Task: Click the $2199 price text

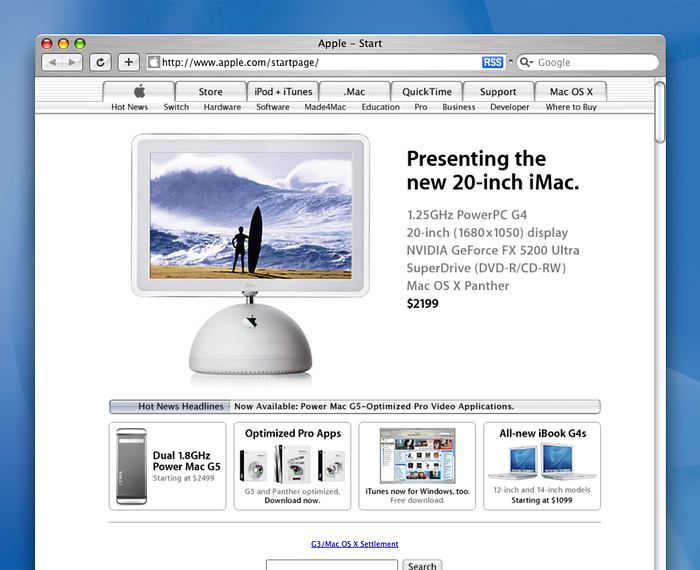Action: (x=422, y=304)
